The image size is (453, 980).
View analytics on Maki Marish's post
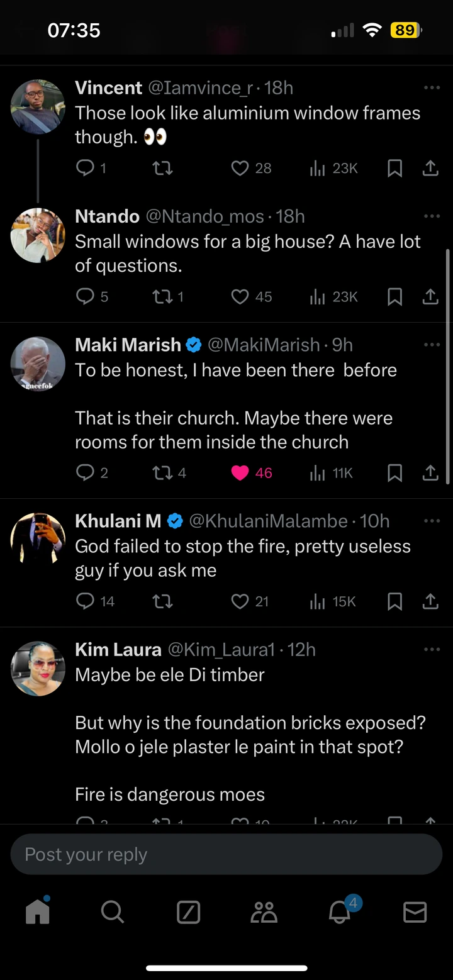316,473
